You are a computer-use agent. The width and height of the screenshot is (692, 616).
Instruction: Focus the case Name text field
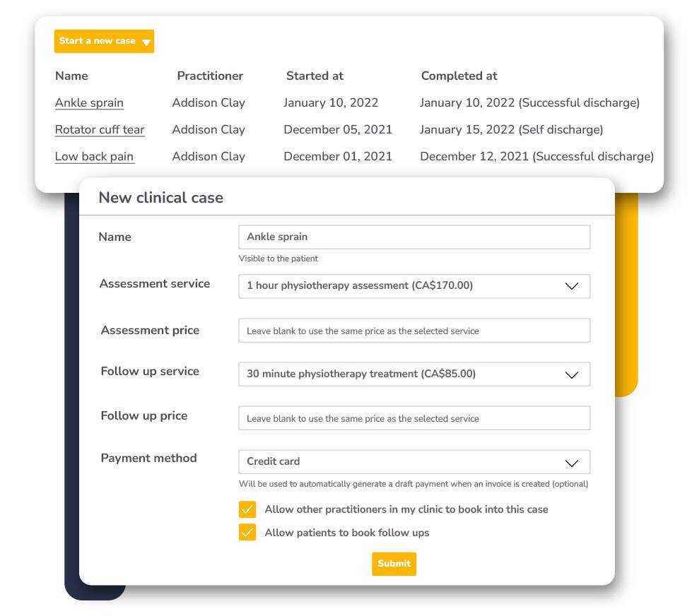pos(414,237)
